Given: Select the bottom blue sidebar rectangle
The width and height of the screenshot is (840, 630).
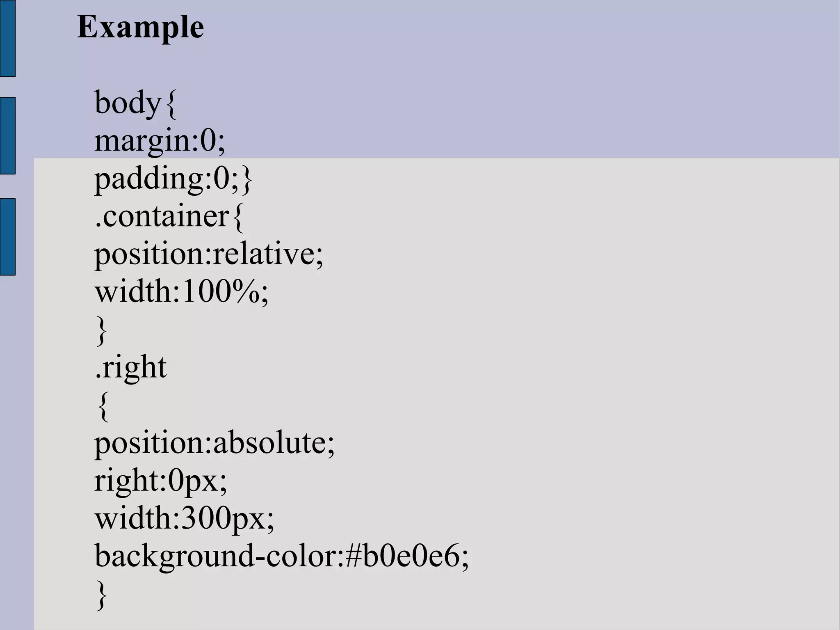Looking at the screenshot, I should coord(7,237).
